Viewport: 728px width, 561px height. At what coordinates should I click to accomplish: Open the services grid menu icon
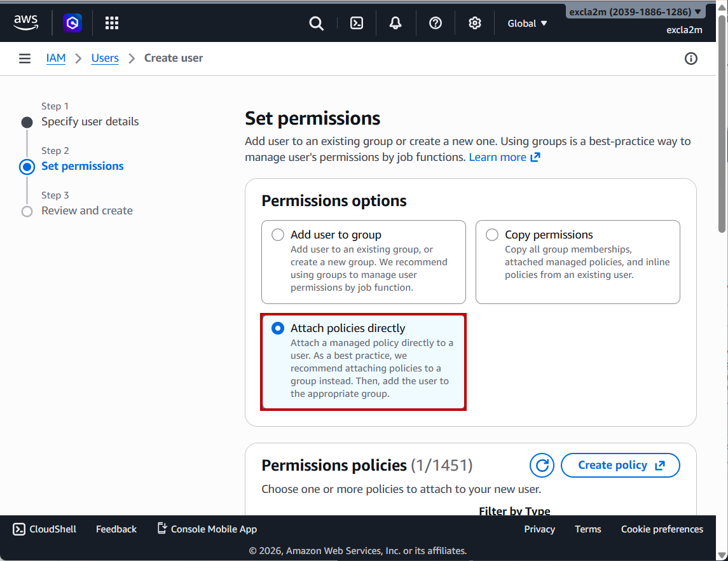pos(112,24)
